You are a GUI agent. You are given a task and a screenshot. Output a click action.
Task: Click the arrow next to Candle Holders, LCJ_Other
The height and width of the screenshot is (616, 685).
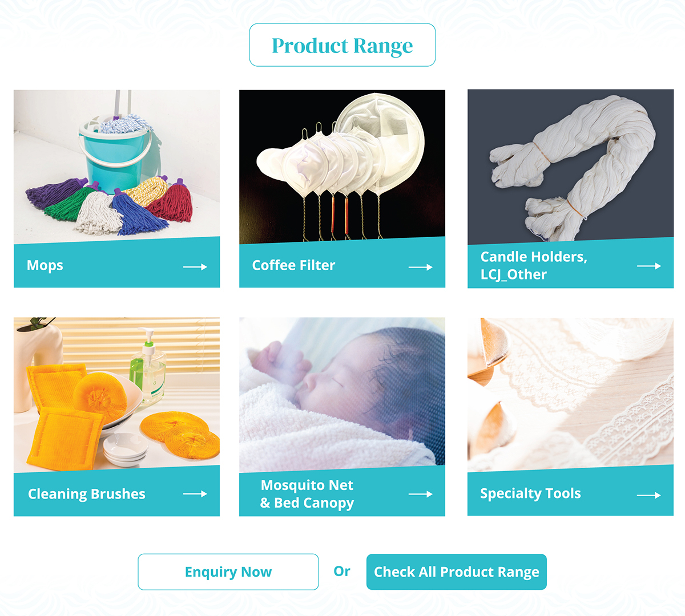[648, 266]
